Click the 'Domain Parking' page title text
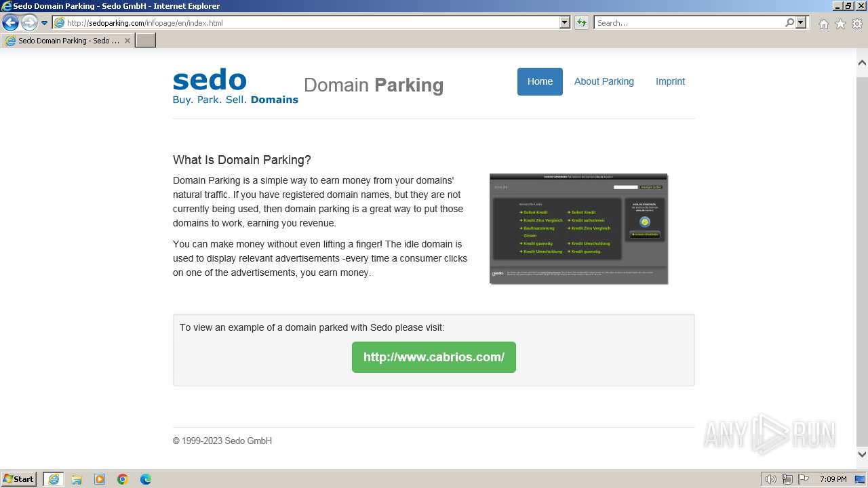 374,85
